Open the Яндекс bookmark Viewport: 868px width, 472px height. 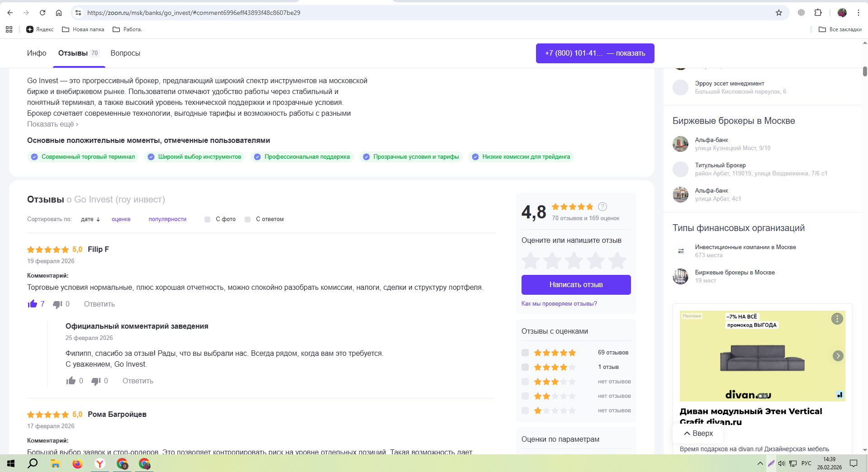click(x=40, y=29)
